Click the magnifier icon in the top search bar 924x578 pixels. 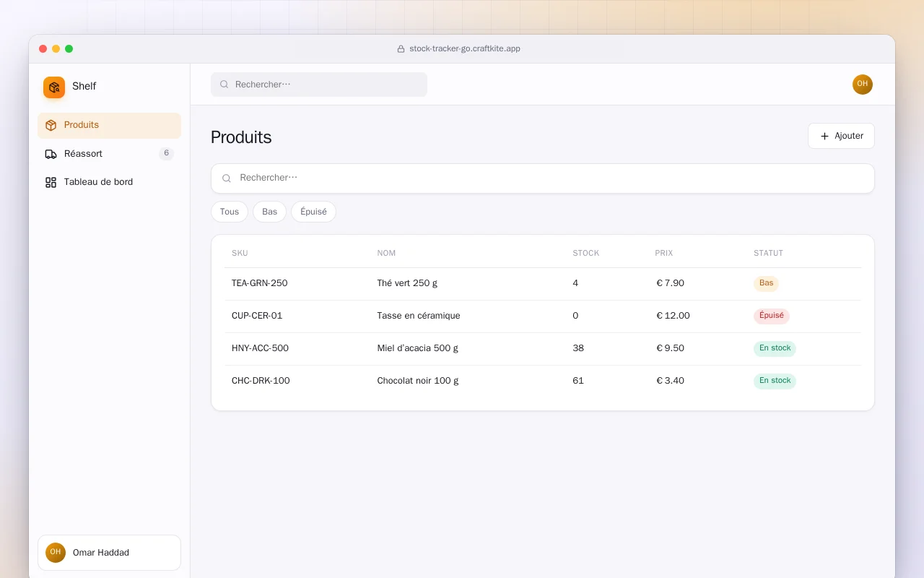[225, 85]
